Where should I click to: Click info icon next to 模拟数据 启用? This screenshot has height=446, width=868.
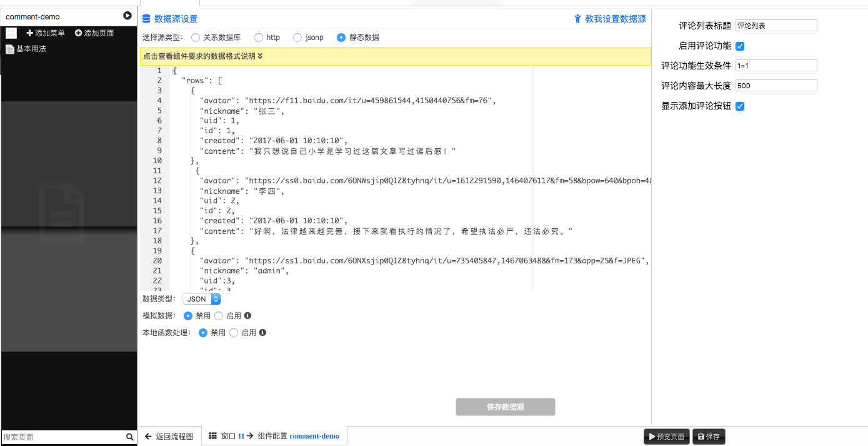point(247,316)
